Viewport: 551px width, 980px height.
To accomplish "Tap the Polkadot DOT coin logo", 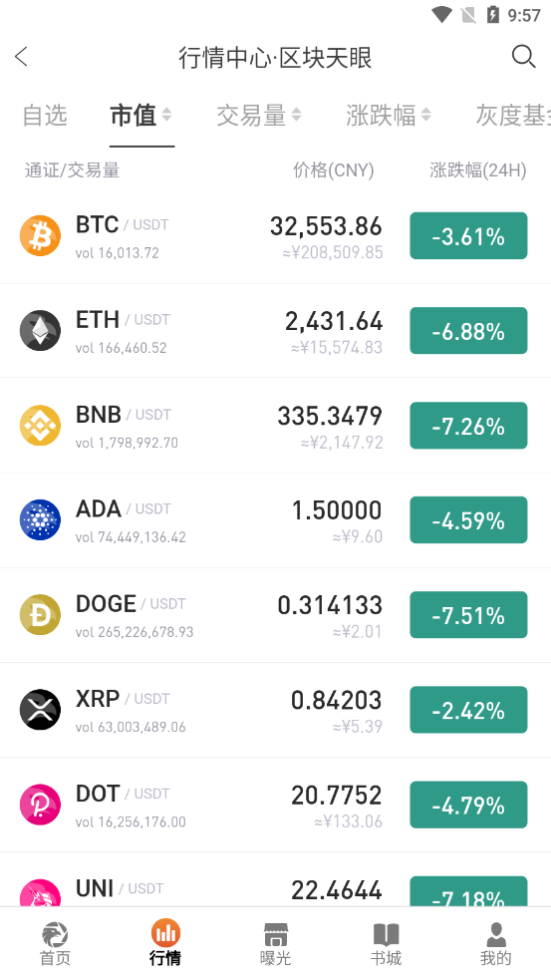I will 40,805.
